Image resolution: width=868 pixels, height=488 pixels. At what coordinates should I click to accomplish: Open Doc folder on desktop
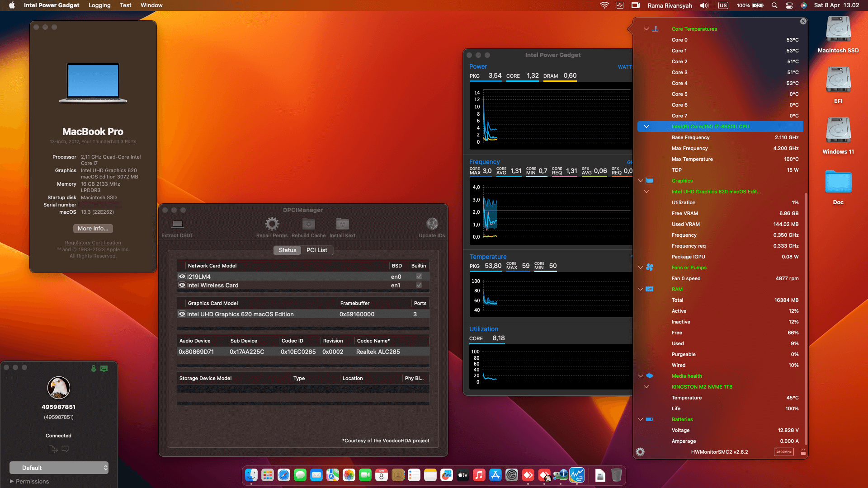click(x=838, y=182)
